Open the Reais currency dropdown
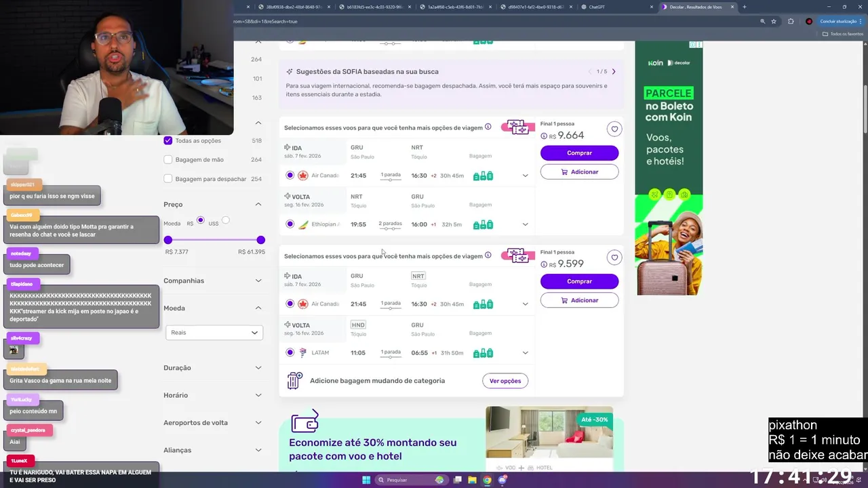This screenshot has height=488, width=868. (x=214, y=332)
